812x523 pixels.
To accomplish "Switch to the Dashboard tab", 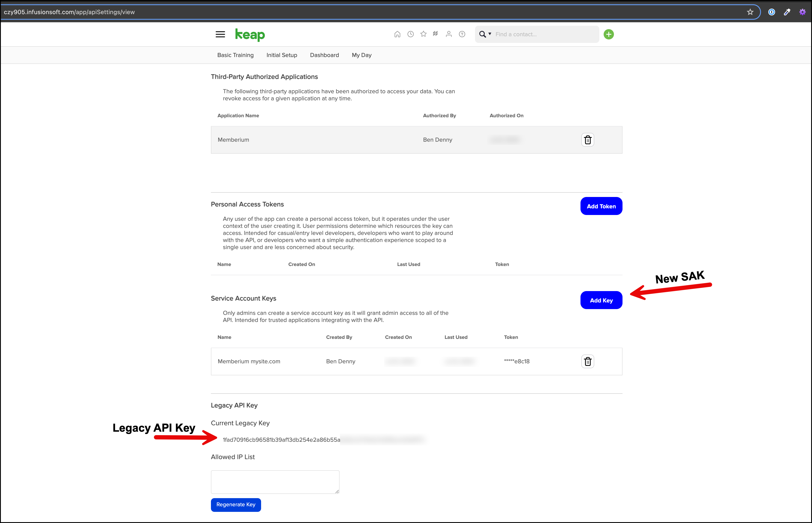I will (x=324, y=55).
